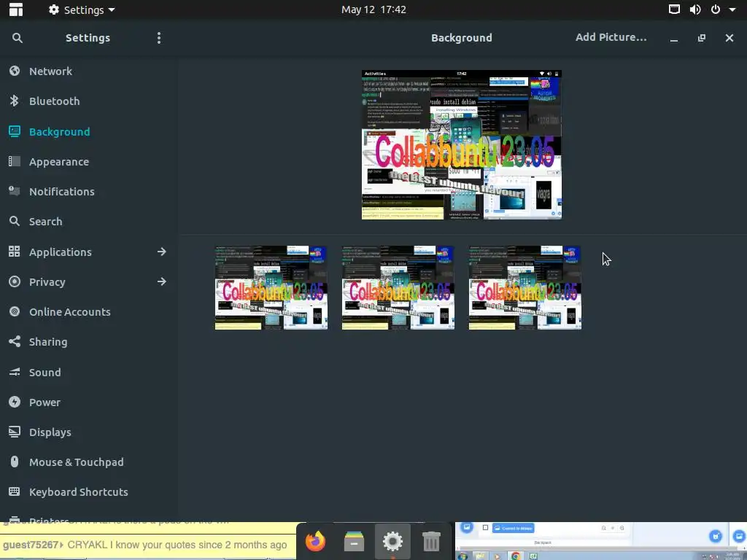Click the Sound sidebar icon
This screenshot has width=747, height=560.
tap(15, 372)
